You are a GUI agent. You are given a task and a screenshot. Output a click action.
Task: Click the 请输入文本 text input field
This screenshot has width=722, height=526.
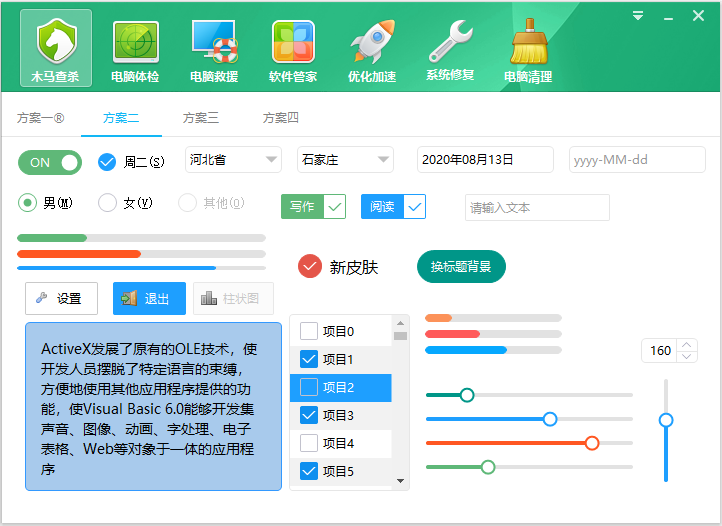click(537, 208)
